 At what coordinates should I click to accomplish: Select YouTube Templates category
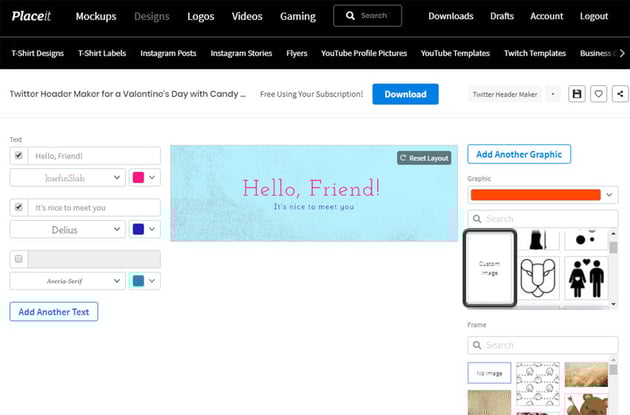(x=455, y=53)
